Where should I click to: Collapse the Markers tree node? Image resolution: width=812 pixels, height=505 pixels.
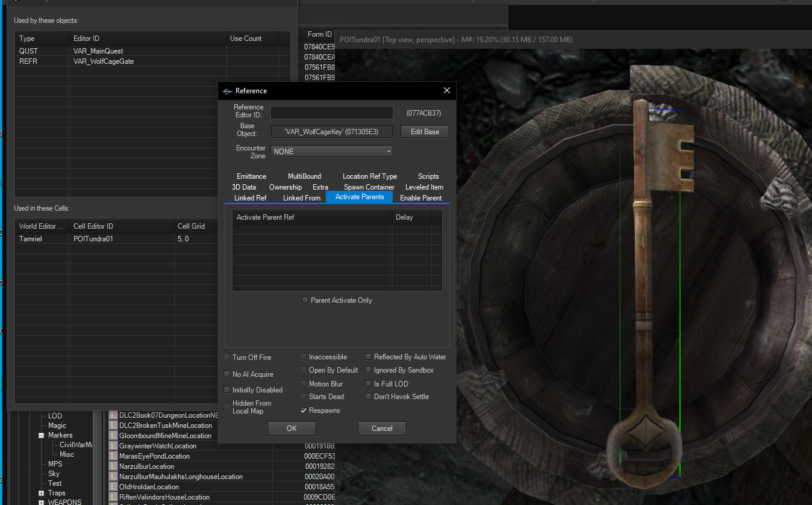pyautogui.click(x=42, y=435)
